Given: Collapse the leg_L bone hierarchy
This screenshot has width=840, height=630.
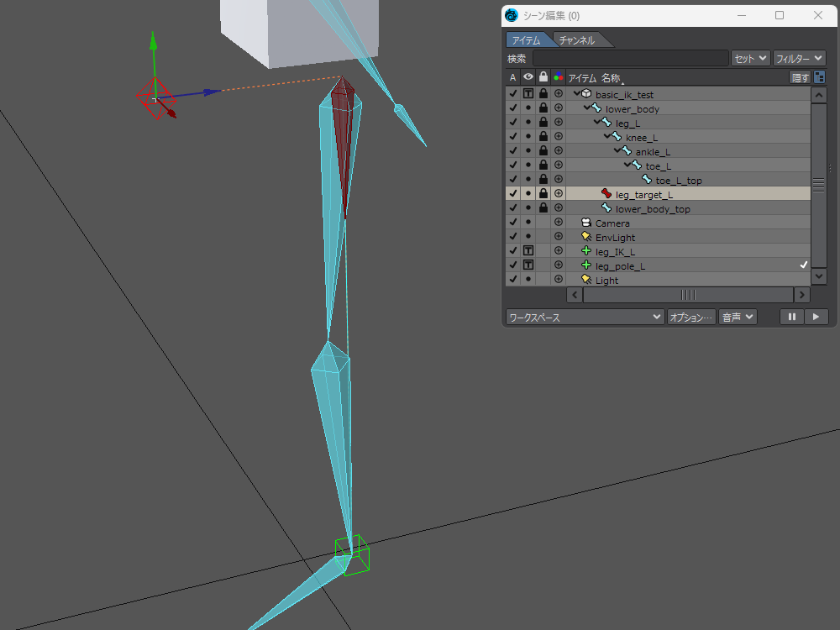Looking at the screenshot, I should 597,123.
